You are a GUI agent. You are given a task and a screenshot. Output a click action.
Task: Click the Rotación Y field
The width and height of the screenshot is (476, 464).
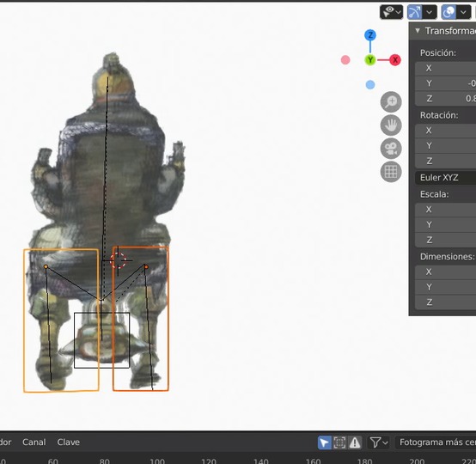pos(445,146)
